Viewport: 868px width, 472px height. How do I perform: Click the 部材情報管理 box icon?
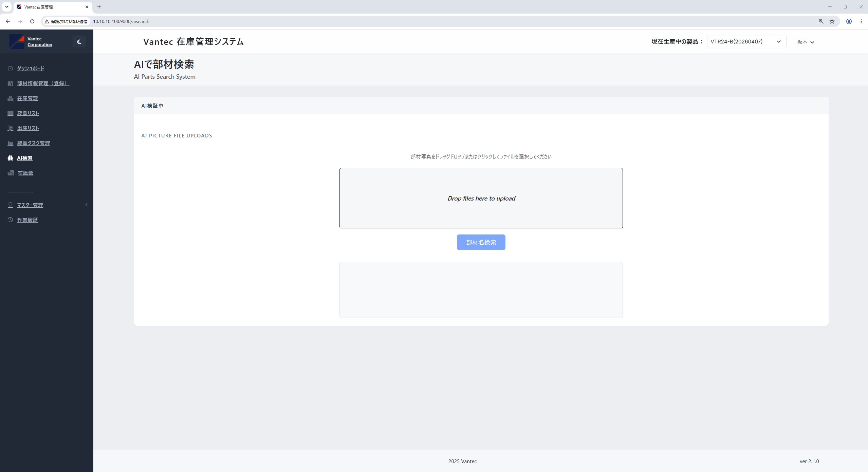(x=11, y=83)
